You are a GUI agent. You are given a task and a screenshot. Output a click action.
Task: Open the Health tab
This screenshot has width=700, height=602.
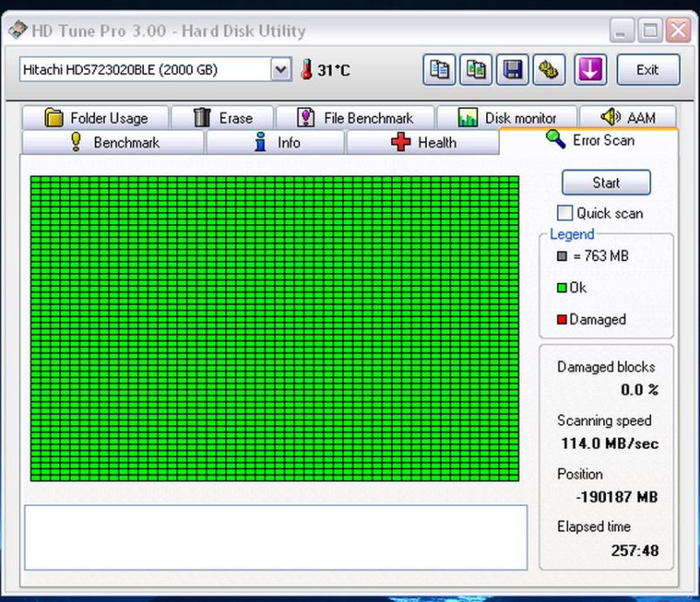click(x=422, y=142)
